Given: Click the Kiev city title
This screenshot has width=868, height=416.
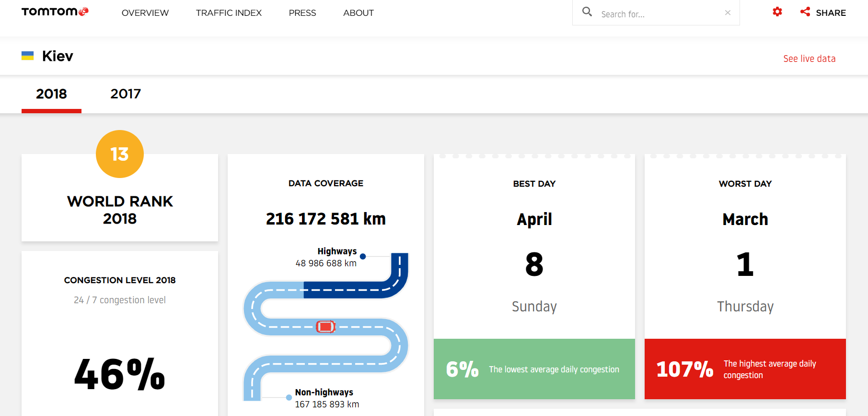Looking at the screenshot, I should click(58, 56).
